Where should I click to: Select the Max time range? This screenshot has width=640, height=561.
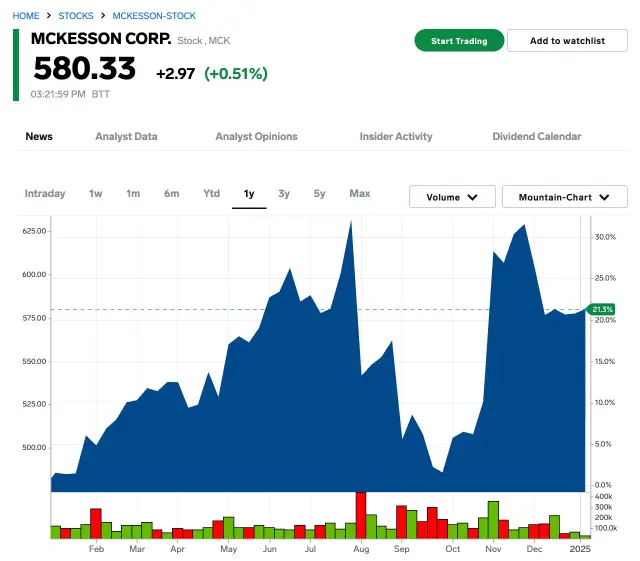coord(360,194)
